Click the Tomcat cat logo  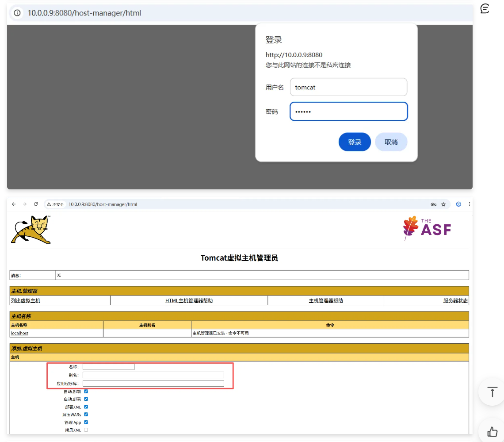pyautogui.click(x=31, y=229)
